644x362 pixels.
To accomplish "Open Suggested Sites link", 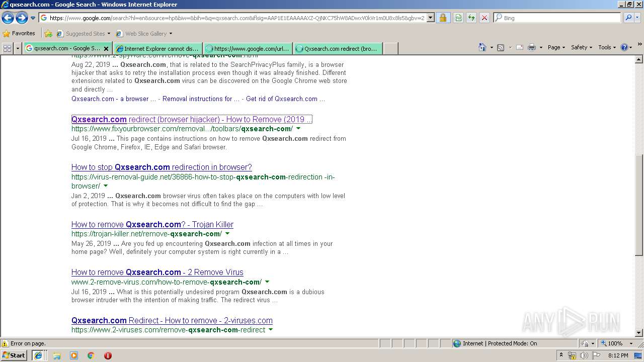I will 84,34.
